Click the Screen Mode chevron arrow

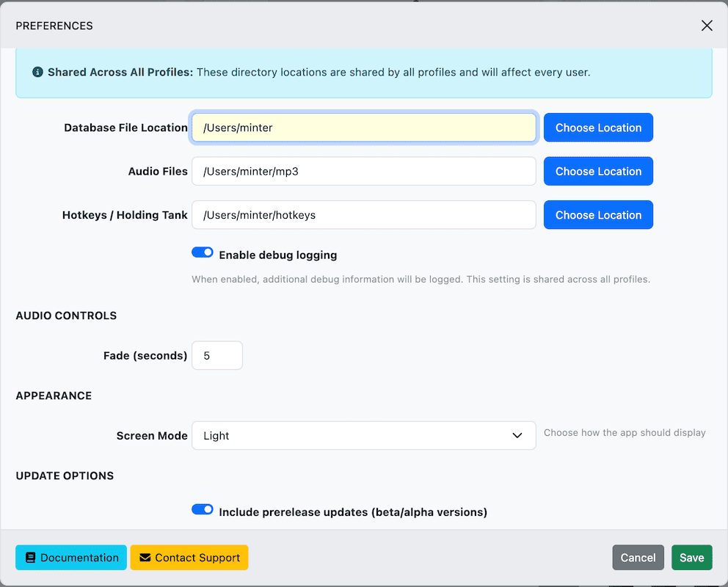tap(517, 436)
